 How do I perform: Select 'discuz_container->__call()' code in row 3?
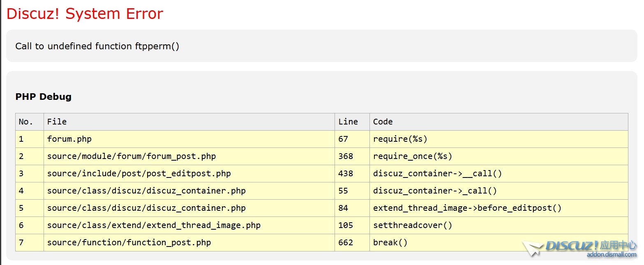(x=499, y=174)
